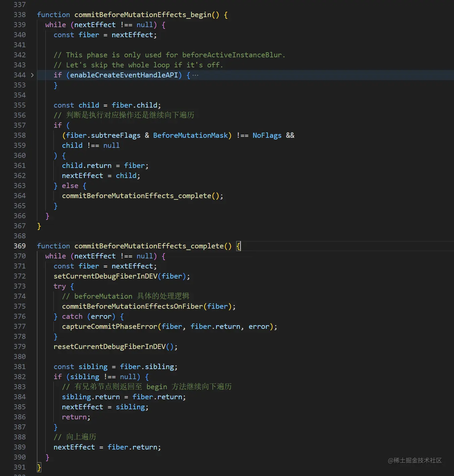454x476 pixels.
Task: Click fiber.subtreeFlags in the if condition
Action: pos(103,135)
